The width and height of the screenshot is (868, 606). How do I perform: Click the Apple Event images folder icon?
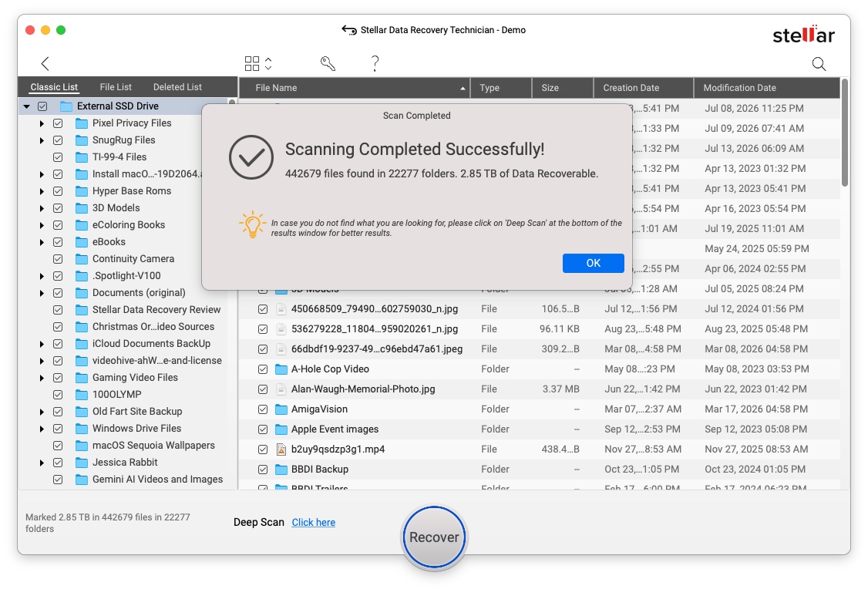281,429
